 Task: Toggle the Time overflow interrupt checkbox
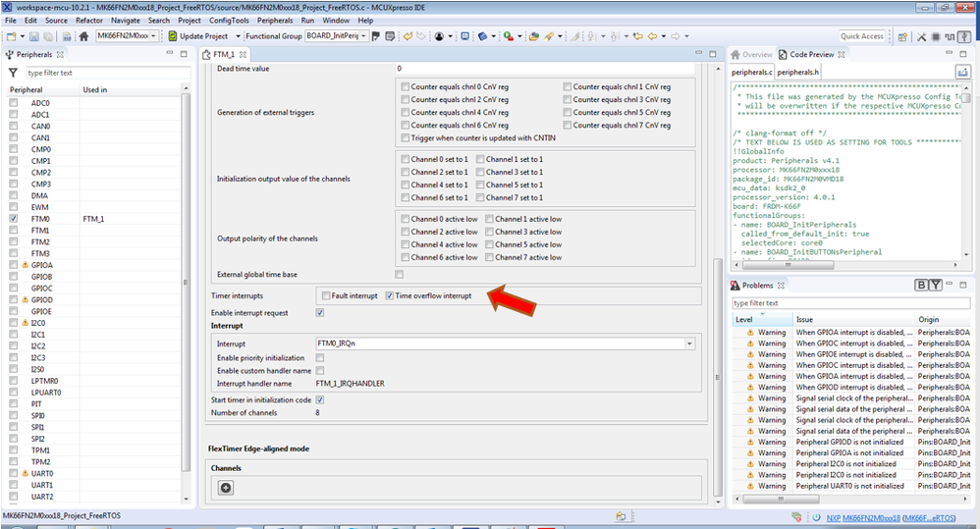[390, 295]
